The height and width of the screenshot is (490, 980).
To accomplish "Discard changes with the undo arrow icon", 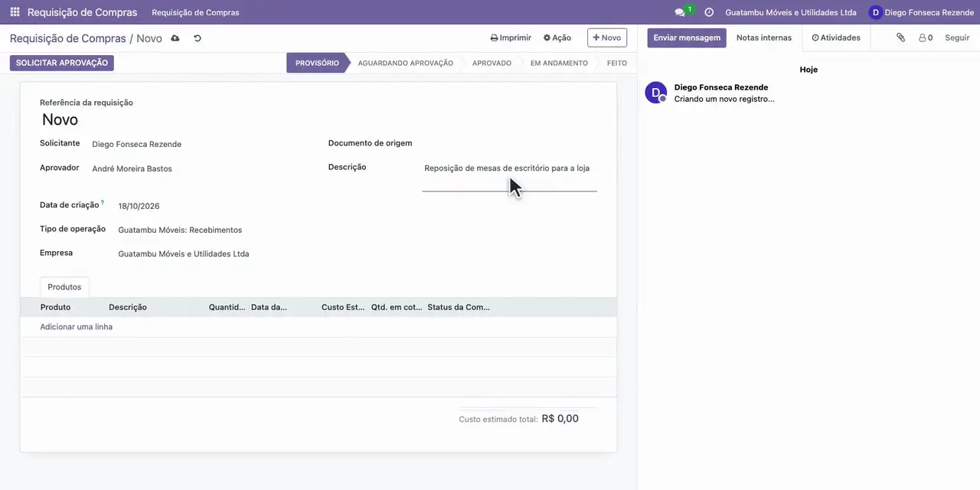I will pyautogui.click(x=198, y=38).
